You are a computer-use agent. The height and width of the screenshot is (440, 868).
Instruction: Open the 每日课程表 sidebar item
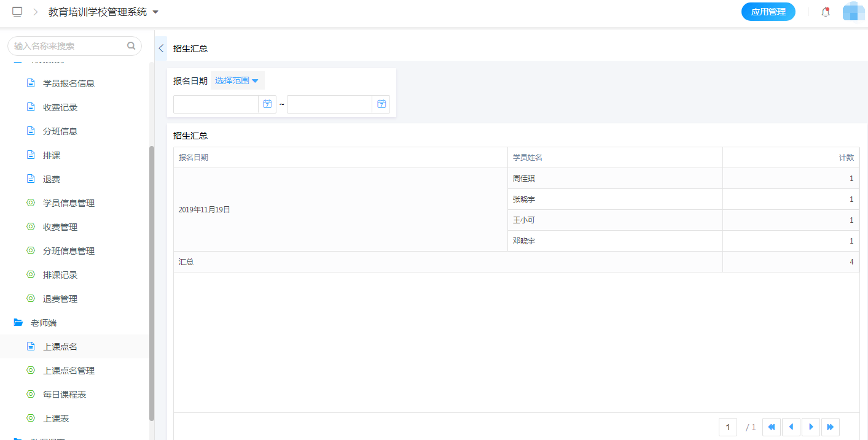click(x=65, y=395)
